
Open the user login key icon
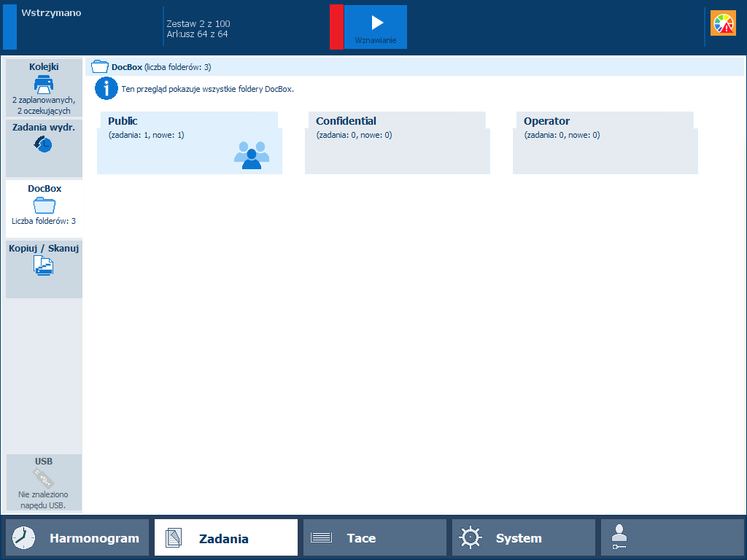click(619, 537)
